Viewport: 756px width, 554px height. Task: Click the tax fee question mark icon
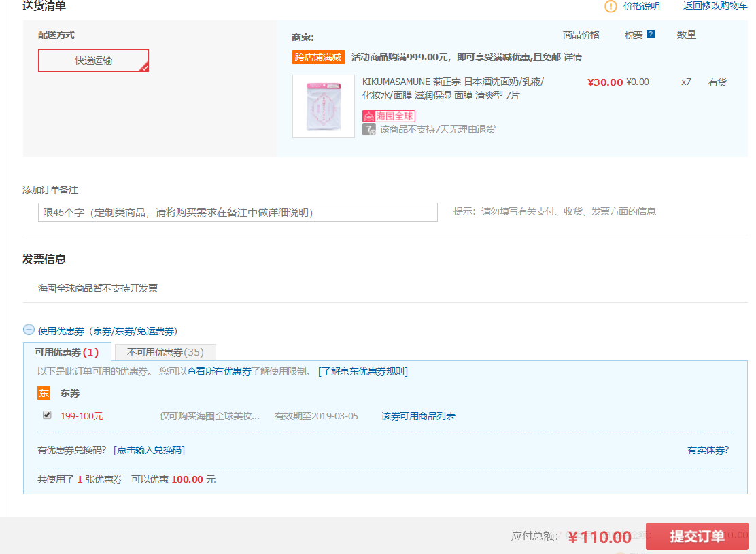[651, 34]
